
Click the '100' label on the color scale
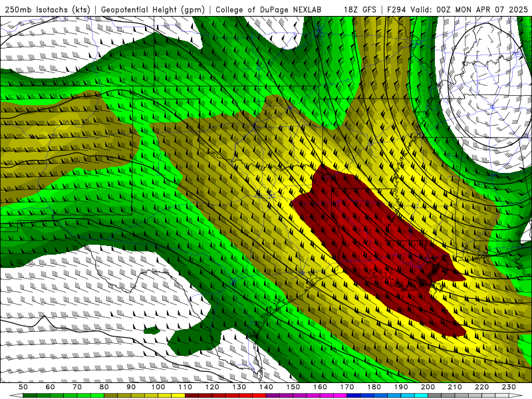[158, 387]
